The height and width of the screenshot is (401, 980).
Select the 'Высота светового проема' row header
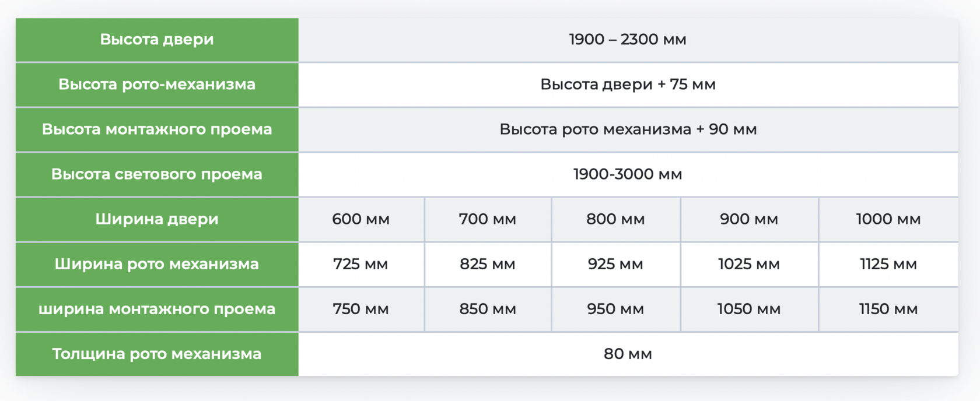[156, 174]
